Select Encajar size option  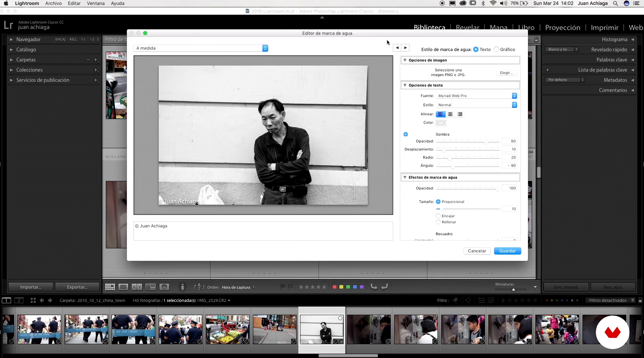438,216
